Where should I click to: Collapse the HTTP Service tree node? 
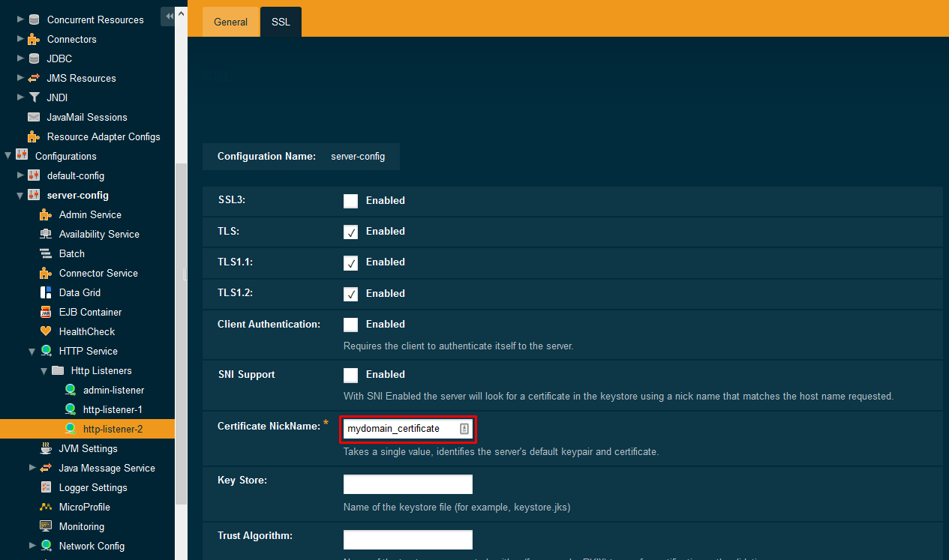[x=32, y=351]
